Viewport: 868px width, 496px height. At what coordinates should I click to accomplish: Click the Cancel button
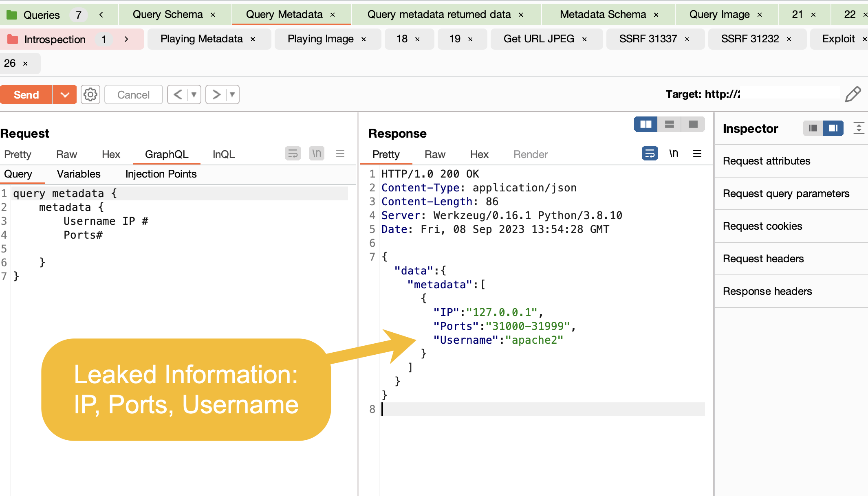point(133,94)
